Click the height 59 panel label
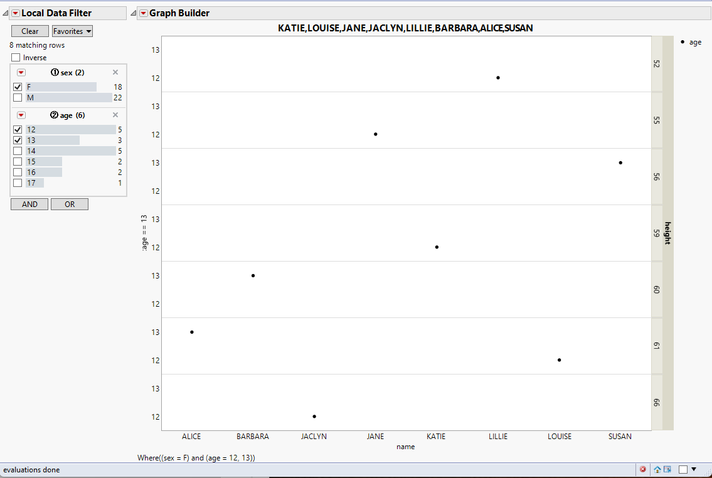Screen dimensions: 712x478 657,233
